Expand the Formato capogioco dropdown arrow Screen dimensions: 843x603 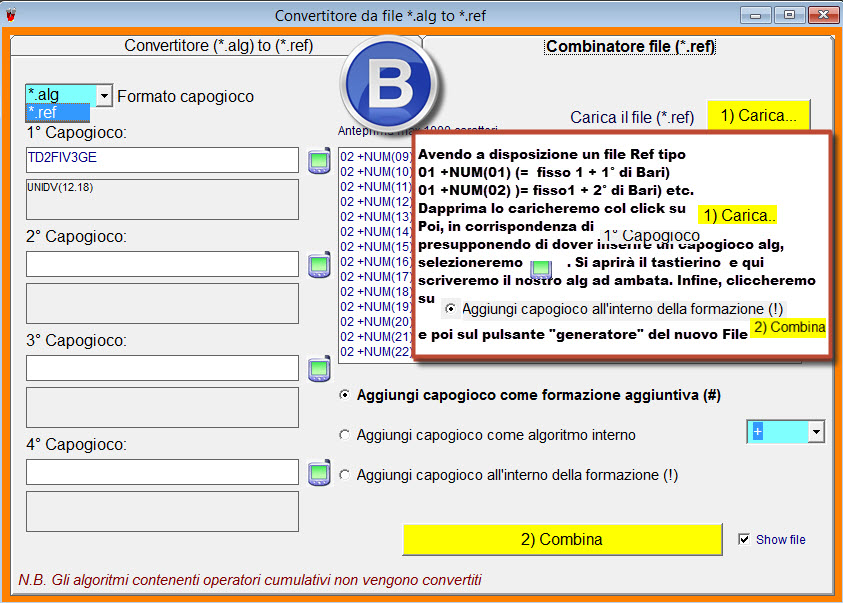(104, 96)
